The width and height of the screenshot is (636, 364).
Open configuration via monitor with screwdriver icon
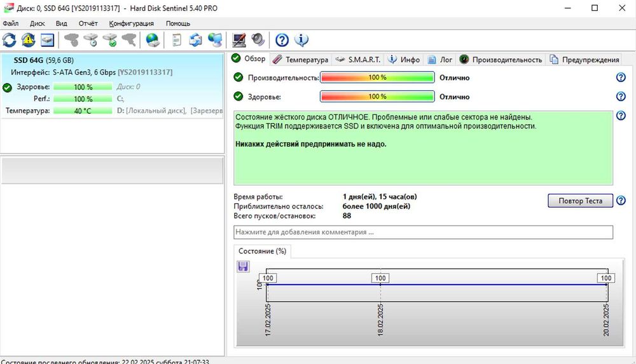(x=239, y=40)
